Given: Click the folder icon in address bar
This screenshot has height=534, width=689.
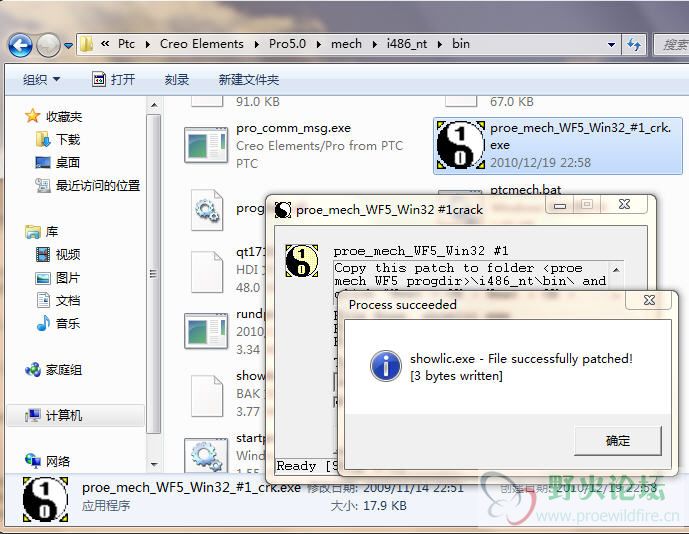Looking at the screenshot, I should [87, 44].
